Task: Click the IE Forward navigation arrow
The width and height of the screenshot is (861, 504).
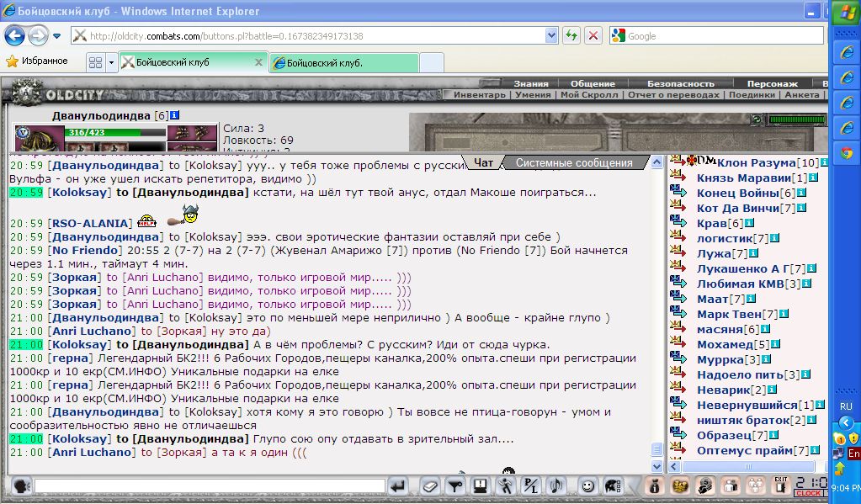Action: (38, 36)
